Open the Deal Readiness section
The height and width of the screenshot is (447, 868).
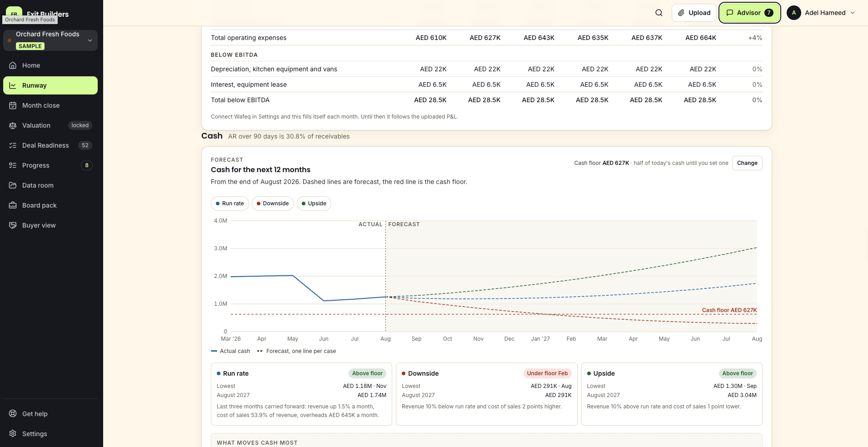tap(50, 145)
